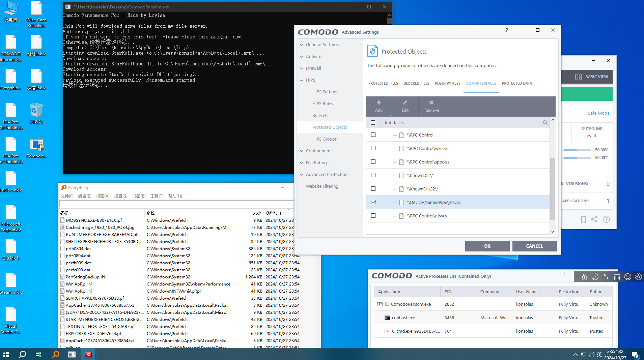Open the Recycle Bin desktop icon
Screen dimensions: 644x360
click(36, 114)
